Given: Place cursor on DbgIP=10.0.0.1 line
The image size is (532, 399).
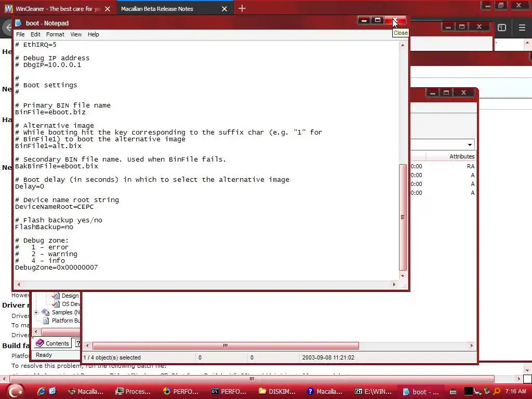Looking at the screenshot, I should [48, 65].
